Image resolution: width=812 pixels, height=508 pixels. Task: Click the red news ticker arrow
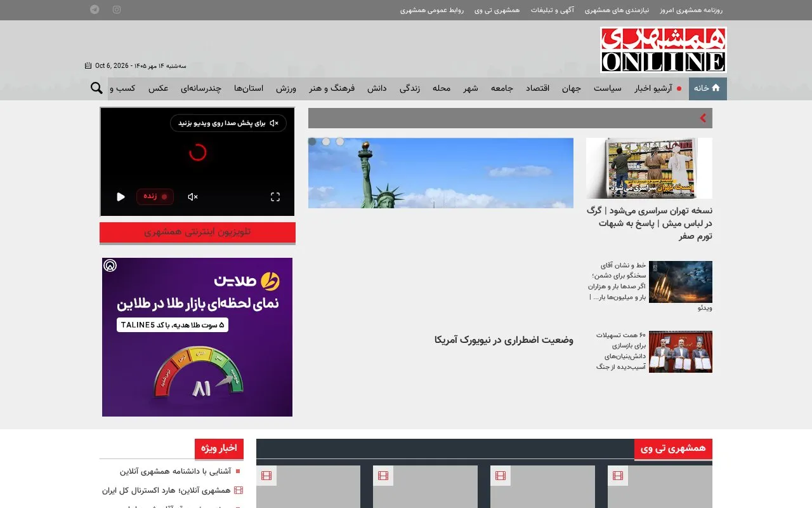703,118
